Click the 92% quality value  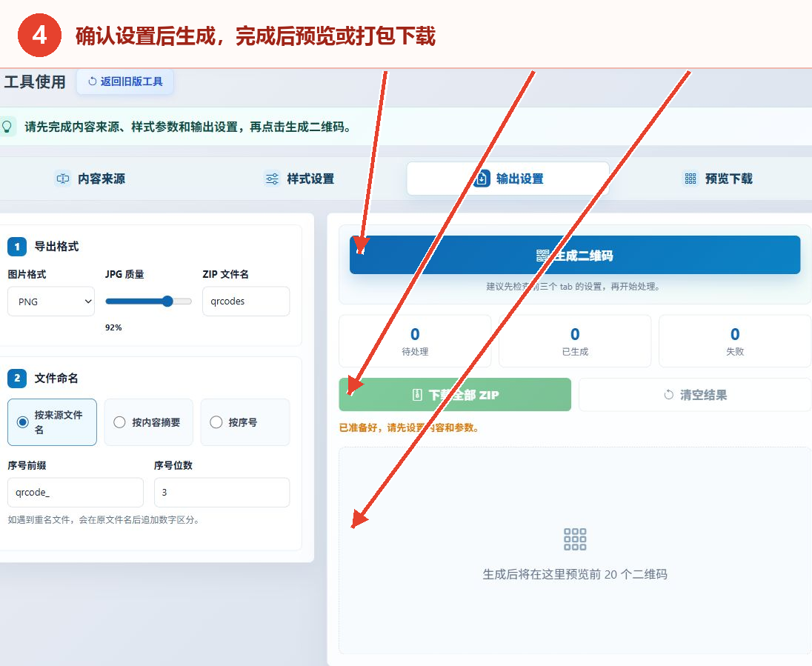(x=113, y=327)
